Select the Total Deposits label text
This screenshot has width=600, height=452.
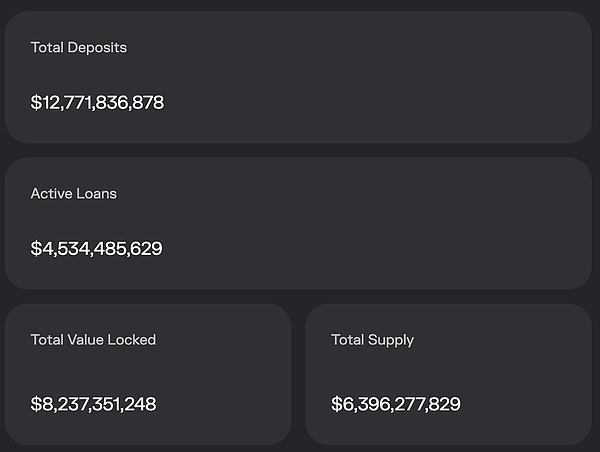78,47
